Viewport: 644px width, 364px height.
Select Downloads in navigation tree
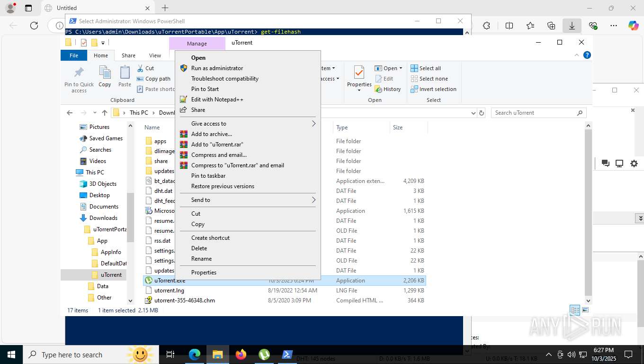[x=103, y=218]
